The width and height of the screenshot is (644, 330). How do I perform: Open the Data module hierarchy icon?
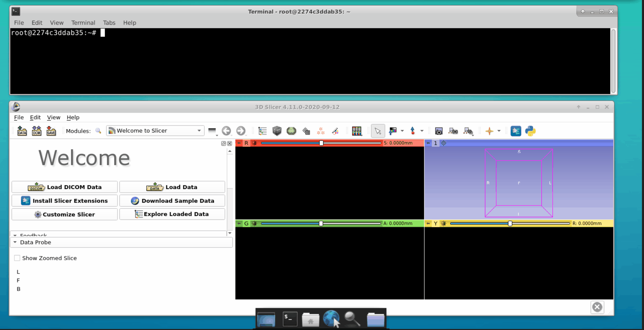pos(263,131)
